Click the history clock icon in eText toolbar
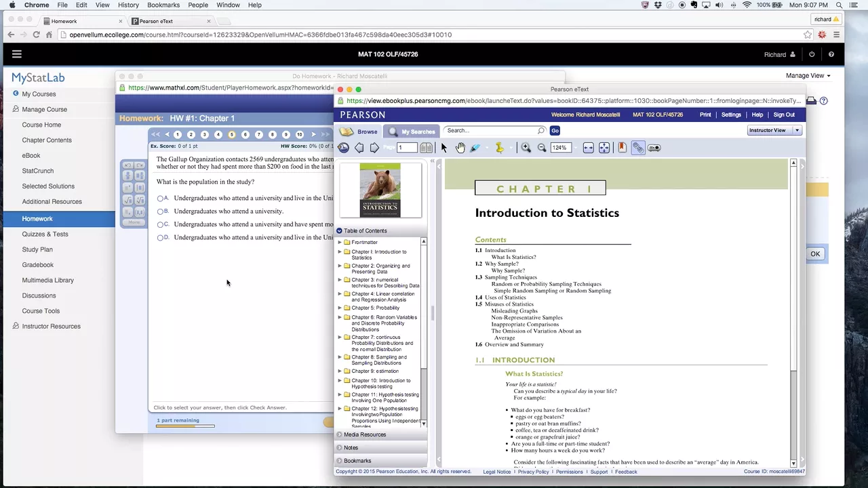The height and width of the screenshot is (488, 868). pos(343,148)
